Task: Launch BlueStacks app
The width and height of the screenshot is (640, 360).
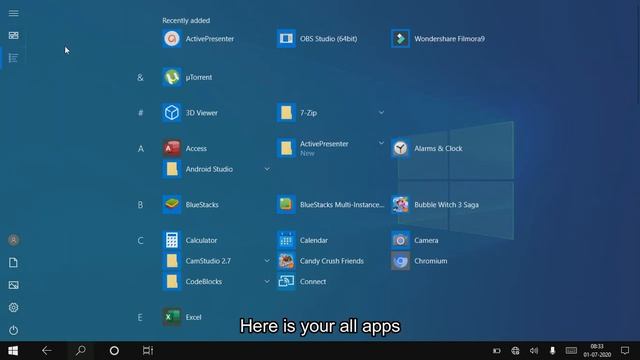Action: (191, 204)
